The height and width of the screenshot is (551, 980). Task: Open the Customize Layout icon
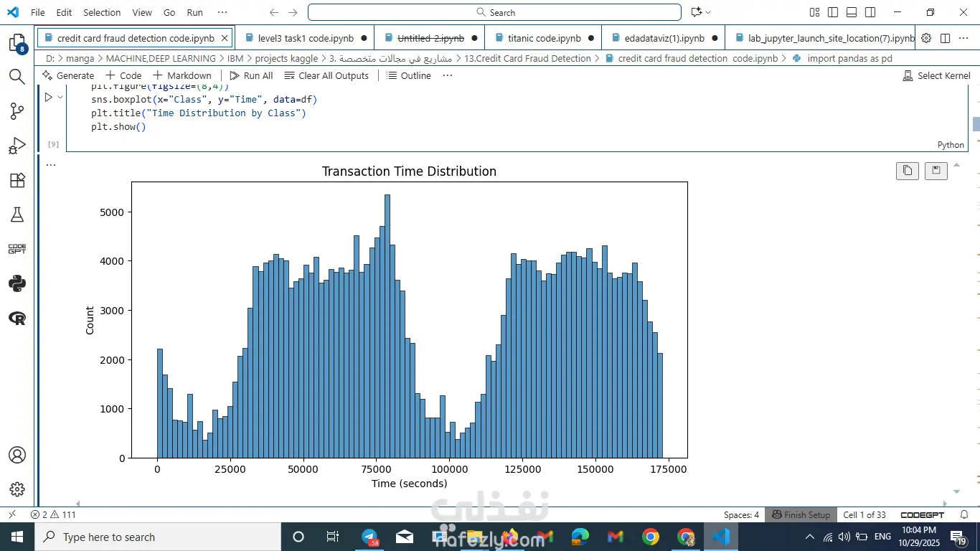pyautogui.click(x=814, y=12)
